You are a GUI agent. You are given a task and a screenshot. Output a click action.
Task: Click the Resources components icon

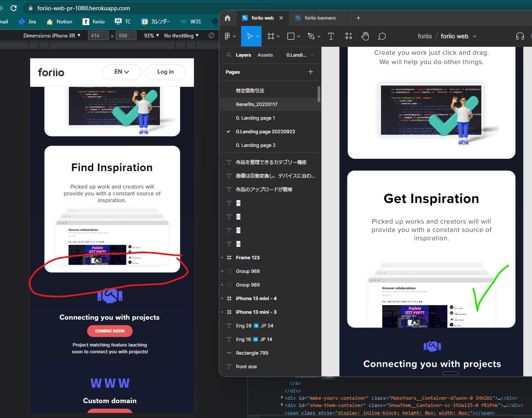click(349, 36)
